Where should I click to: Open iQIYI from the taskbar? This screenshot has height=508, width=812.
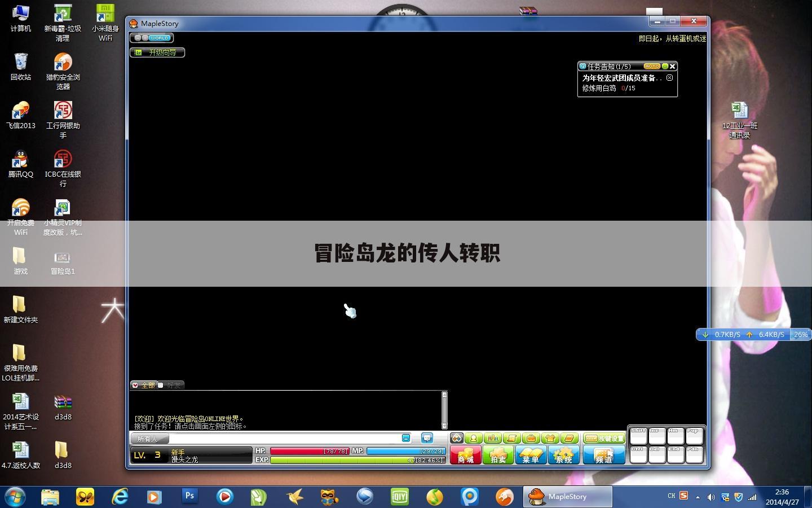point(399,497)
